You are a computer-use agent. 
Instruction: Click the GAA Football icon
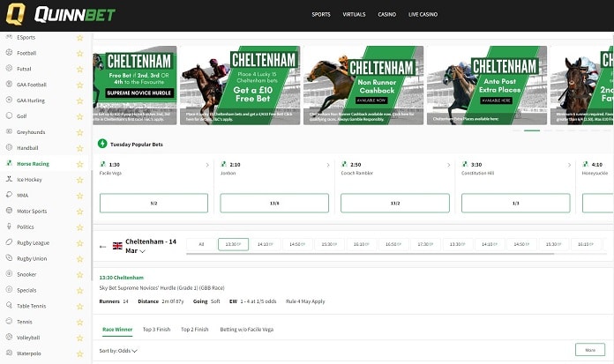point(9,84)
